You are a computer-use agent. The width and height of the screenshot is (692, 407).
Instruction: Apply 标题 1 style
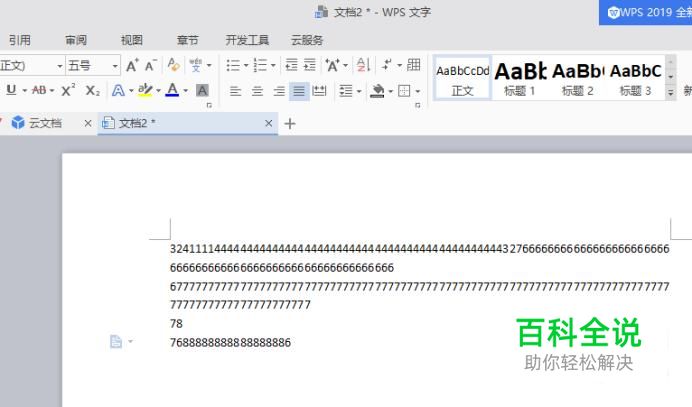coord(520,79)
